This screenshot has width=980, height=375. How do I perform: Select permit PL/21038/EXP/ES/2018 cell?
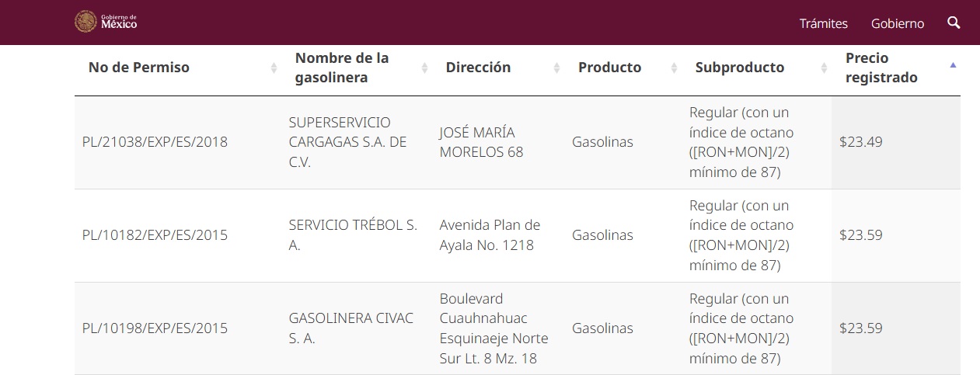click(155, 142)
